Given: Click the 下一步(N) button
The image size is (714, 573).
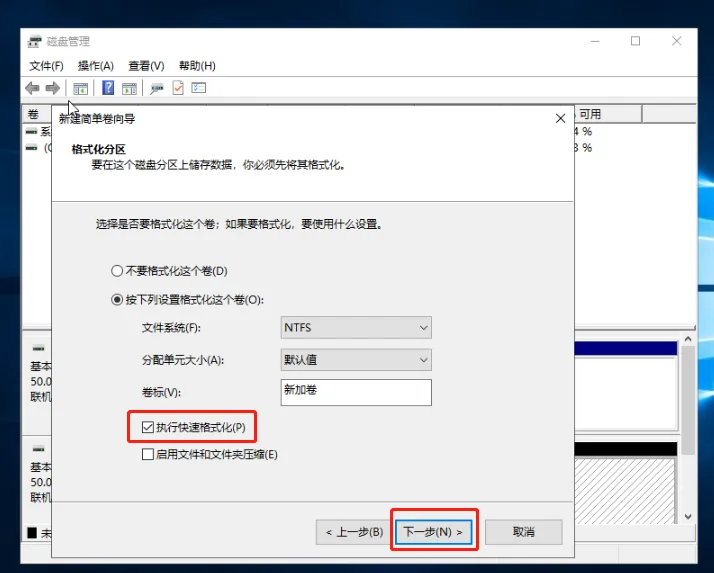Looking at the screenshot, I should pyautogui.click(x=433, y=532).
